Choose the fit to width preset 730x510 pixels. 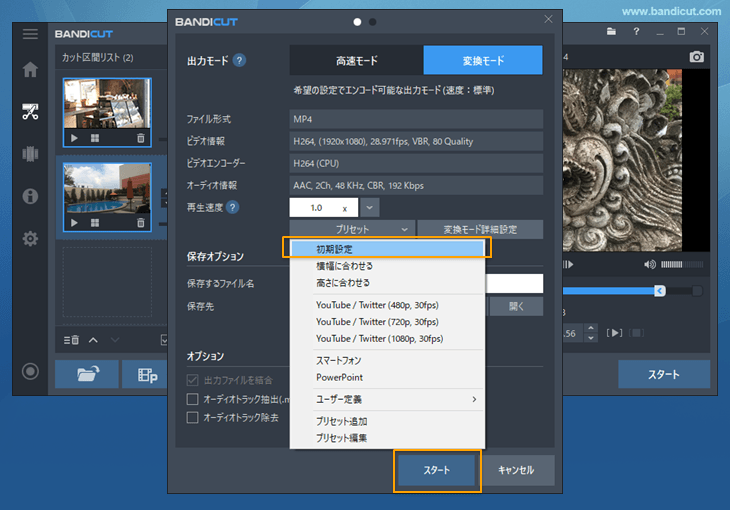[x=387, y=266]
